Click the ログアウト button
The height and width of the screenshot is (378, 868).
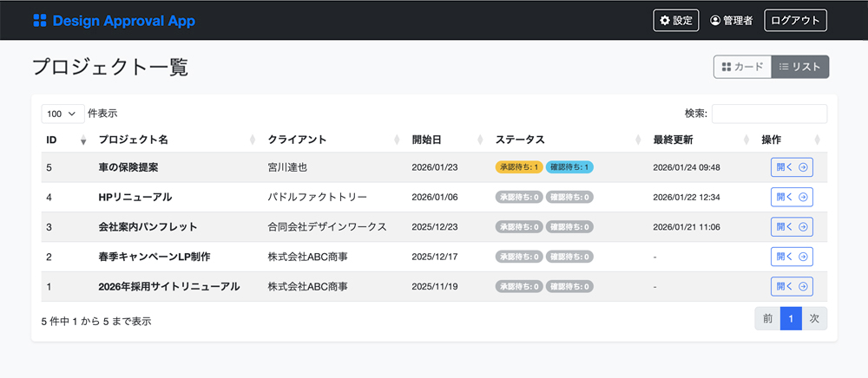coord(795,21)
